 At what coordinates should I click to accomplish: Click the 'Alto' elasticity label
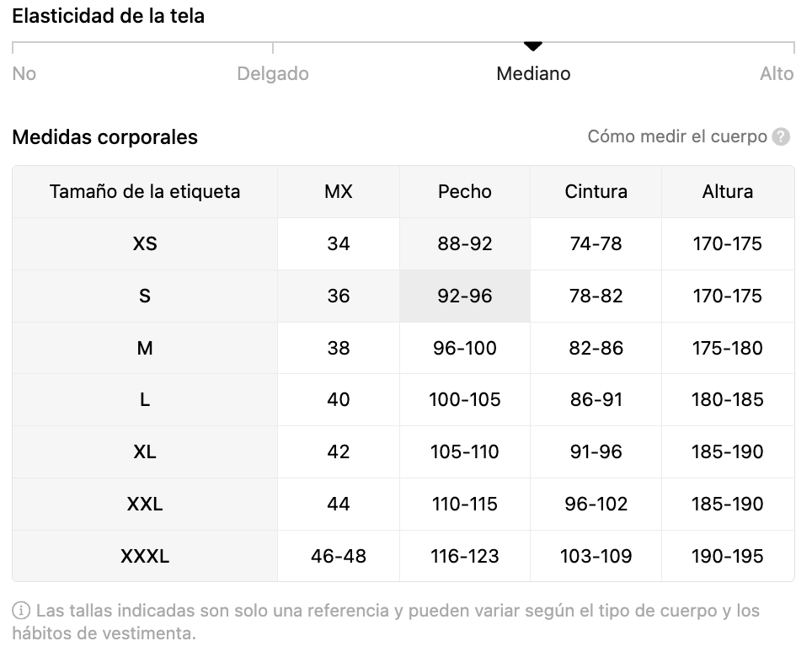[x=777, y=74]
